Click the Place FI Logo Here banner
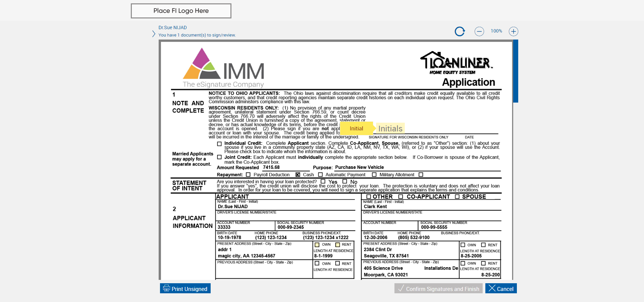The height and width of the screenshot is (302, 644). 181,11
